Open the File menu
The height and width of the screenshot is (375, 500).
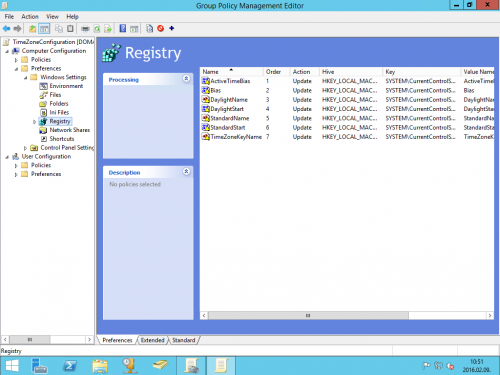[9, 17]
